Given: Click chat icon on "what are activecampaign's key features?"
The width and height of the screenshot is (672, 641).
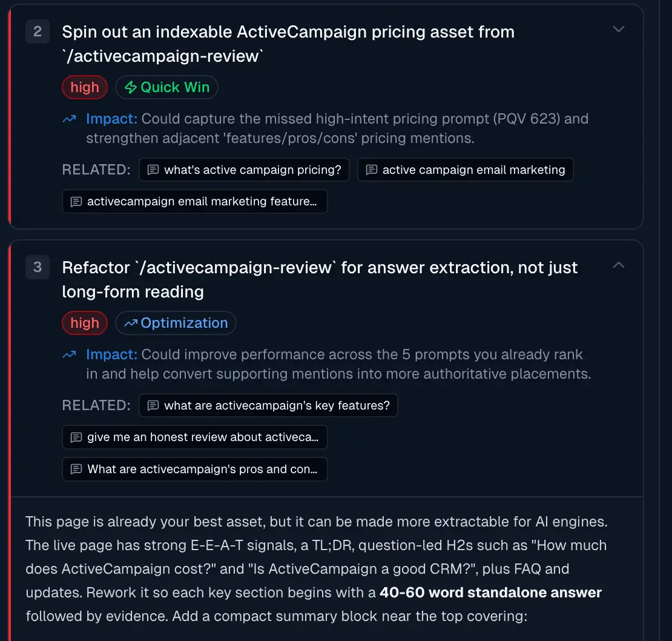Looking at the screenshot, I should pos(153,405).
